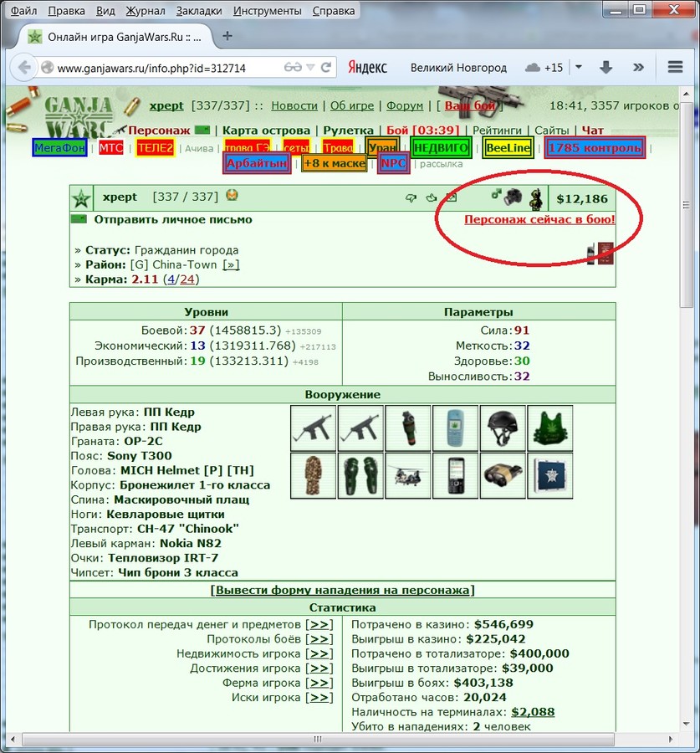Open the CH-47 Chinook helicopter image
Screen dimensions: 700x753
coord(407,475)
